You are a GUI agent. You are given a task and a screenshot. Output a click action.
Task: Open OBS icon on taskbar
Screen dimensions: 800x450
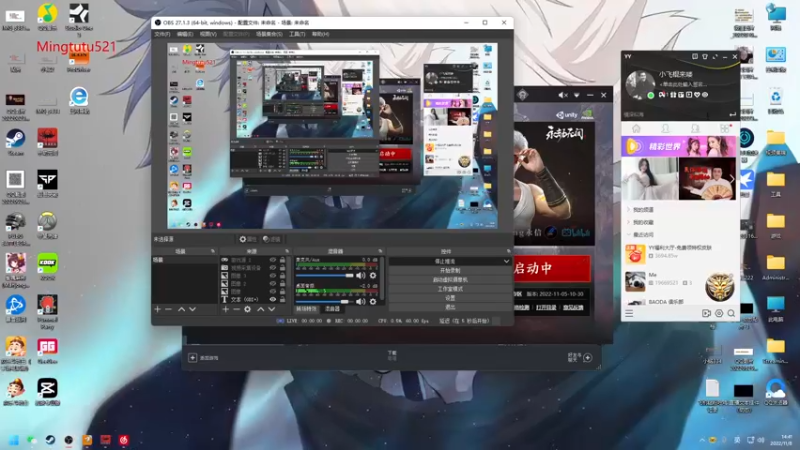tap(69, 440)
